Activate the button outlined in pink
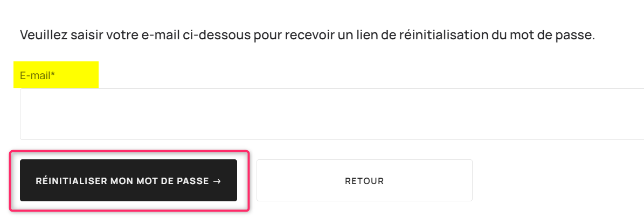 [129, 181]
